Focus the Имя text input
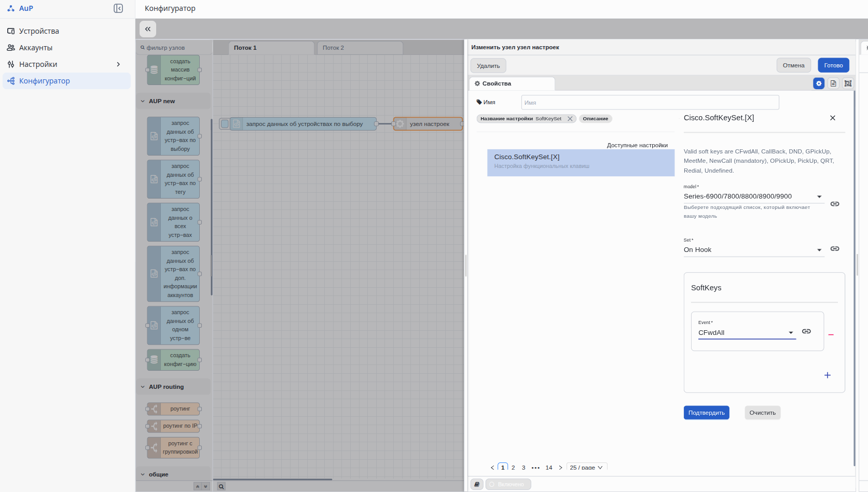The image size is (868, 492). pyautogui.click(x=650, y=102)
